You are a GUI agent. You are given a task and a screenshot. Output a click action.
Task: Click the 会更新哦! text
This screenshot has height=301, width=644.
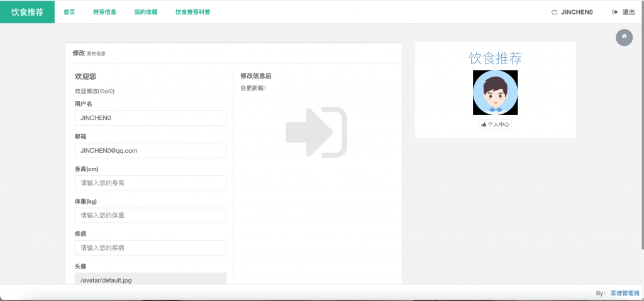pyautogui.click(x=253, y=88)
